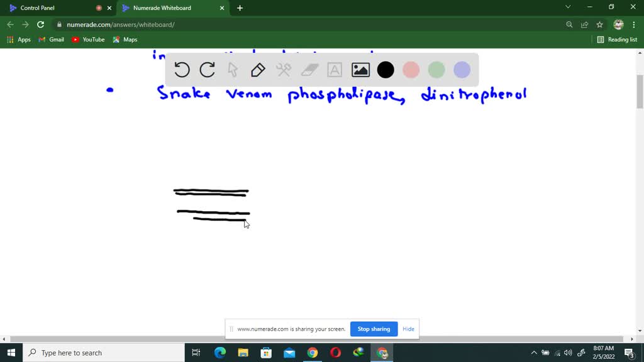Choose the eraser tool
Screen dimensions: 644x362
click(309, 70)
